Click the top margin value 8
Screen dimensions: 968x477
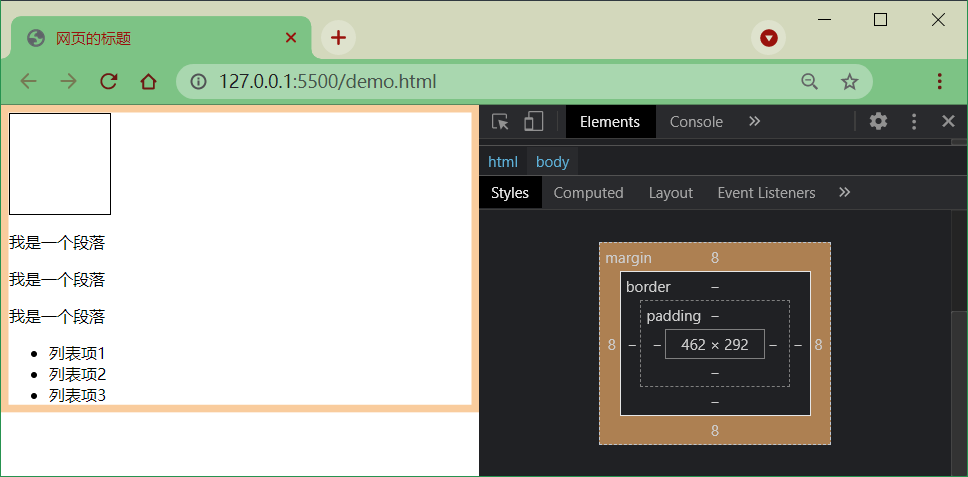[x=715, y=258]
